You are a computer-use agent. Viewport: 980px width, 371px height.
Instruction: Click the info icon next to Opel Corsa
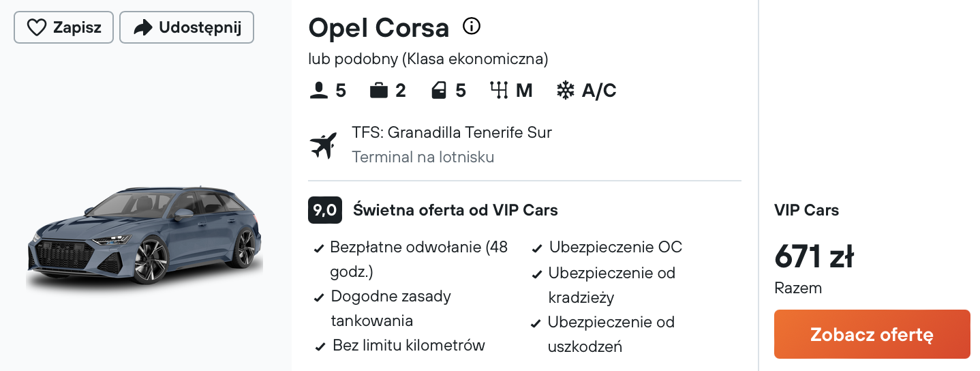(472, 27)
